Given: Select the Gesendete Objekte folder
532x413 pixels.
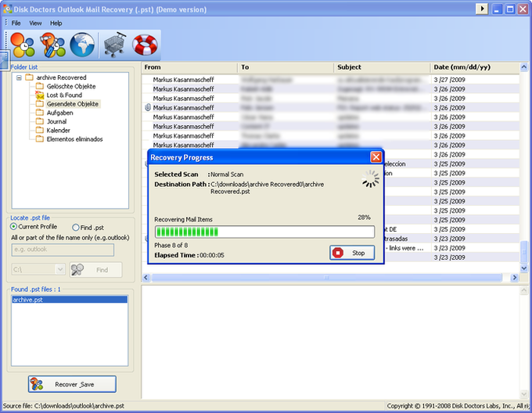Looking at the screenshot, I should pyautogui.click(x=73, y=104).
